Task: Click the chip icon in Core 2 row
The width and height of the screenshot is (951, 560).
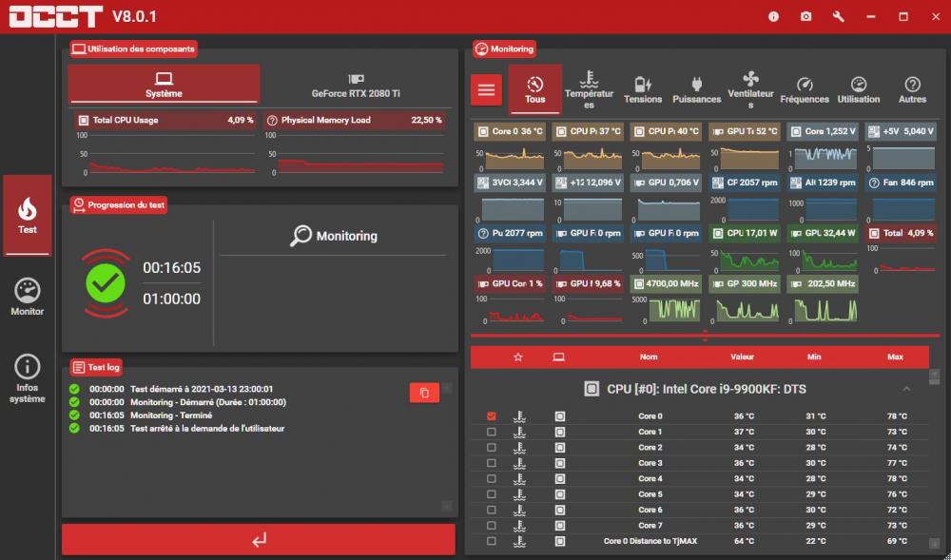Action: click(560, 447)
